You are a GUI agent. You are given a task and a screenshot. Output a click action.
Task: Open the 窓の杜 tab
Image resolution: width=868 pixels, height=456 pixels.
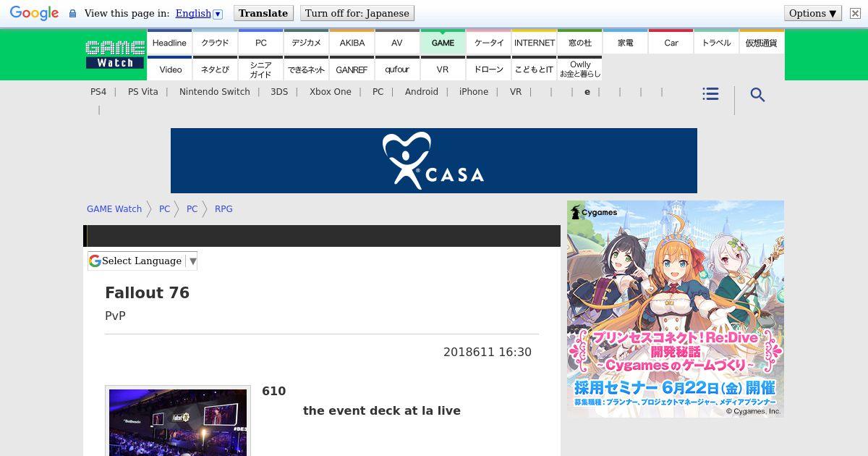click(x=579, y=42)
